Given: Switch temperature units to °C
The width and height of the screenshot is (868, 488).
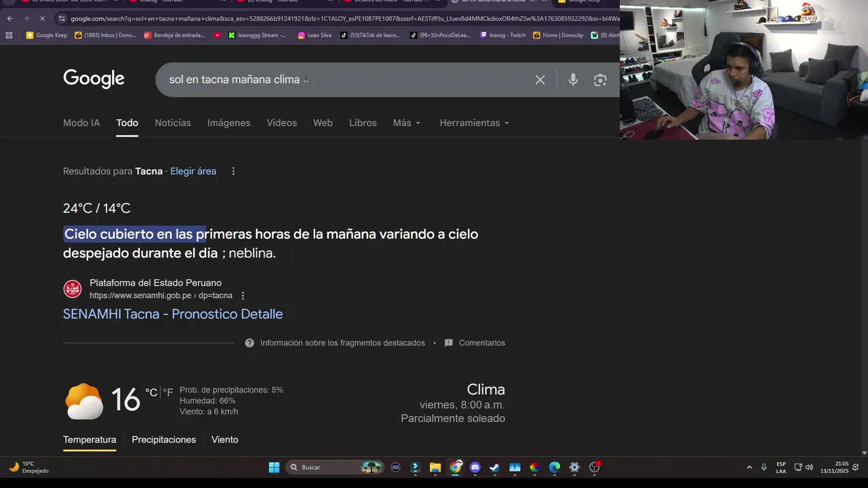Looking at the screenshot, I should click(151, 392).
